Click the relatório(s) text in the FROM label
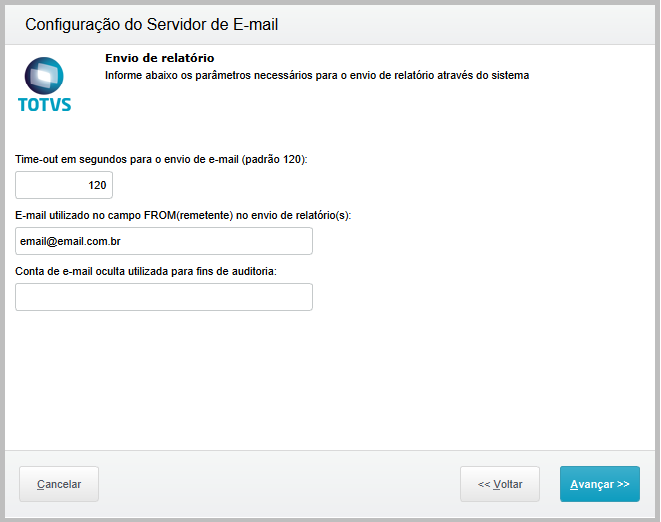661x522 pixels. pos(322,215)
